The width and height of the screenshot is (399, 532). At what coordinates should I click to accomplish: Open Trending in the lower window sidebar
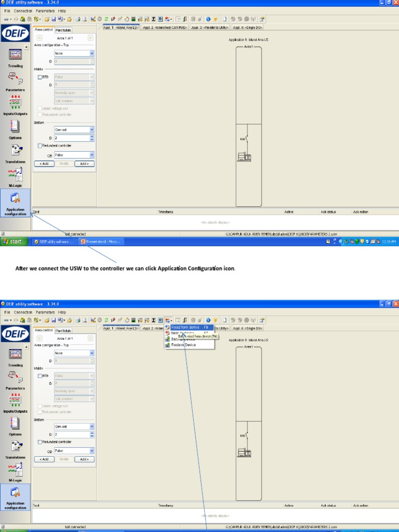(15, 357)
